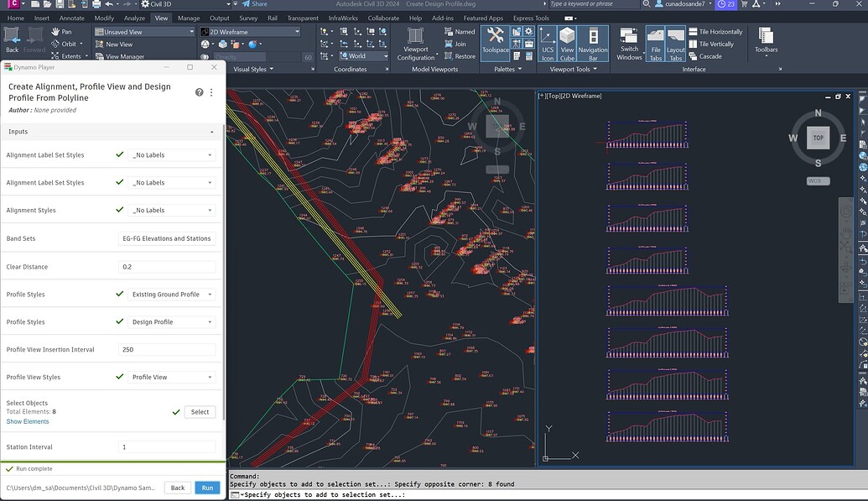Select the Pan tool
868x501 pixels.
(x=67, y=31)
